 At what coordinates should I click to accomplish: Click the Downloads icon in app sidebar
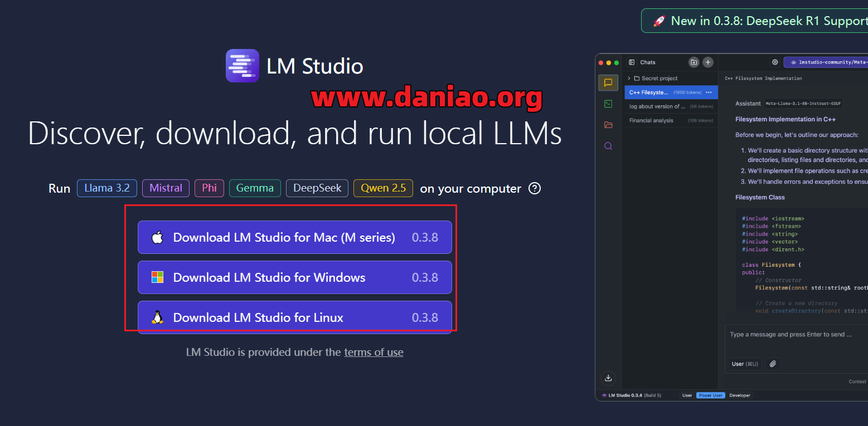(x=608, y=378)
